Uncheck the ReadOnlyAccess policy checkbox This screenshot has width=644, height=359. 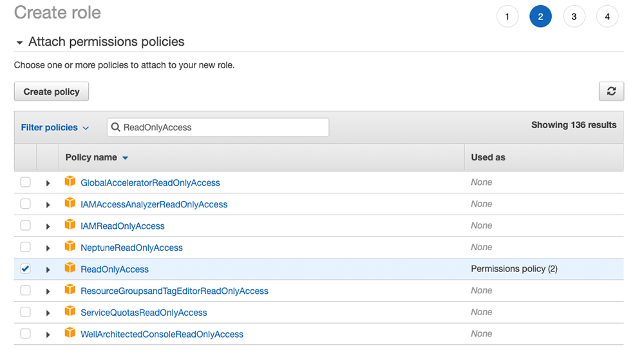(x=26, y=269)
